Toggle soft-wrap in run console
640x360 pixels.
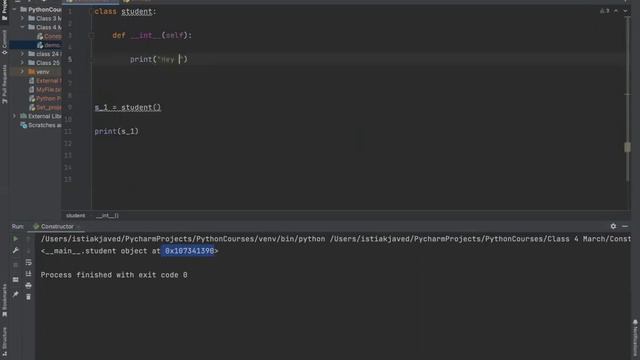[28, 262]
